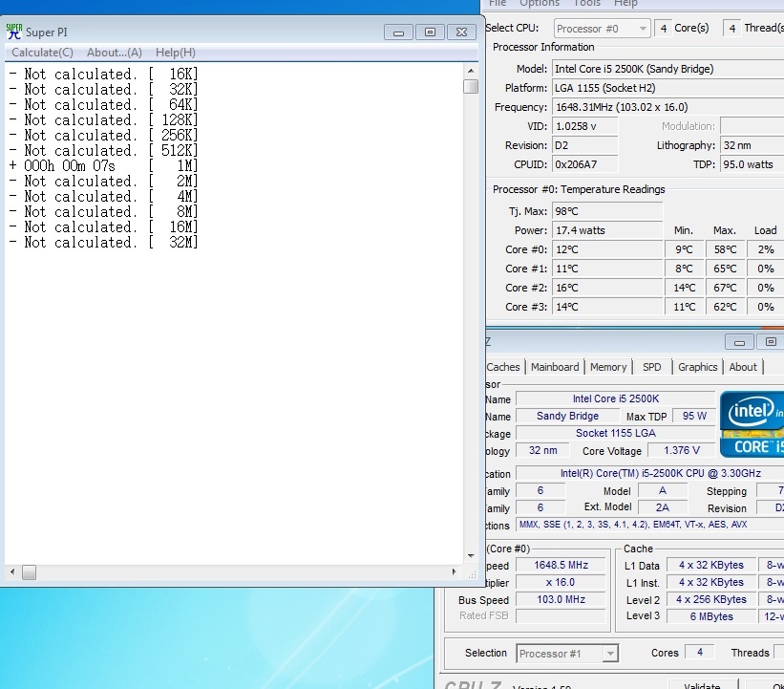The width and height of the screenshot is (784, 689).
Task: Close the Super PI window
Action: click(462, 32)
